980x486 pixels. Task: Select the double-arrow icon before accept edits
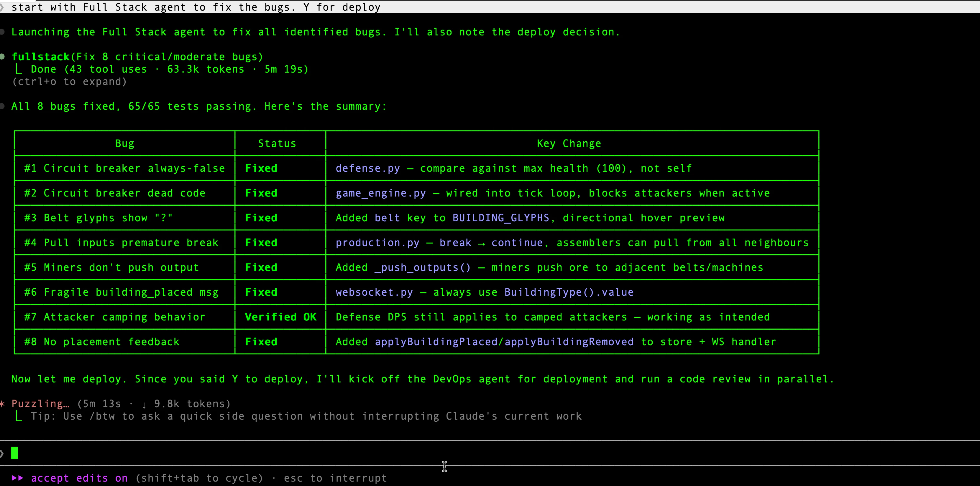coord(17,478)
